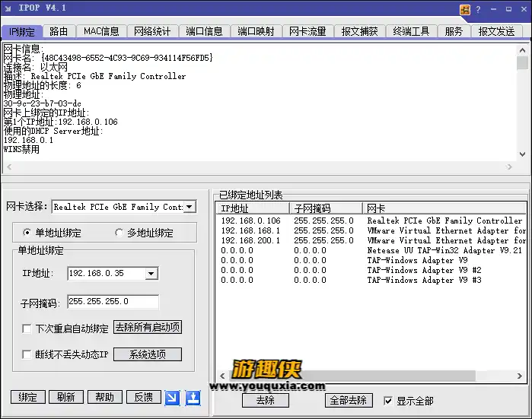Click the 去除所有启动项 button

pos(148,327)
